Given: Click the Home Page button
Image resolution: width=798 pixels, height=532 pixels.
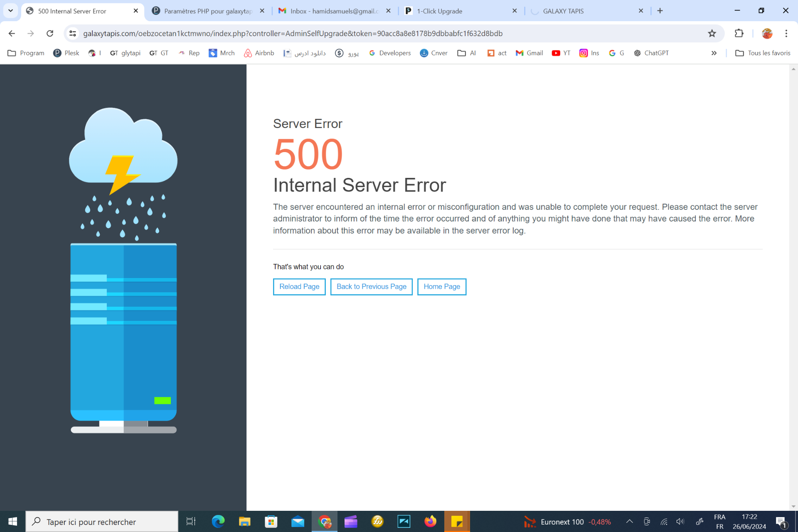Looking at the screenshot, I should coord(441,286).
